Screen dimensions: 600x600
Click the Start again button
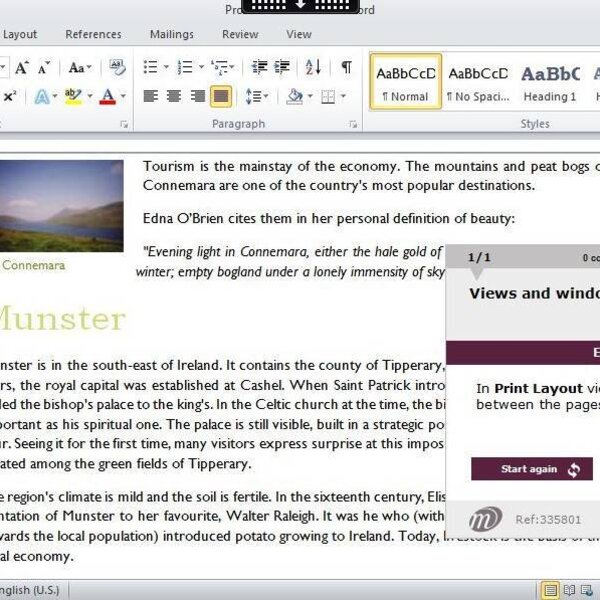[x=532, y=469]
